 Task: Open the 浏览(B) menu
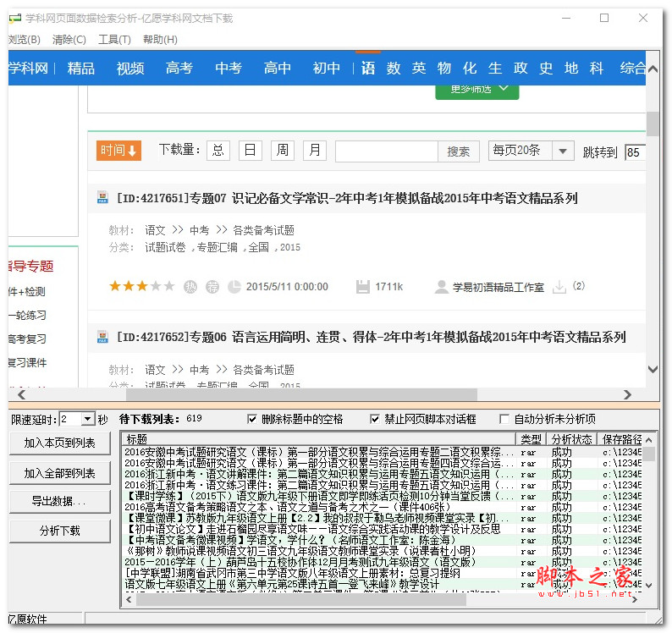tap(25, 40)
